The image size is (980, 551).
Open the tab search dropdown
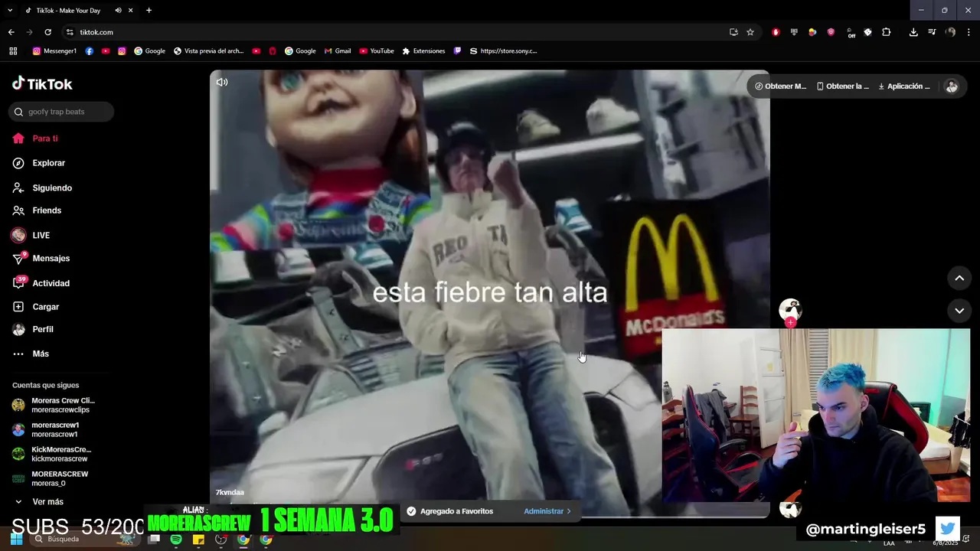tap(10, 11)
